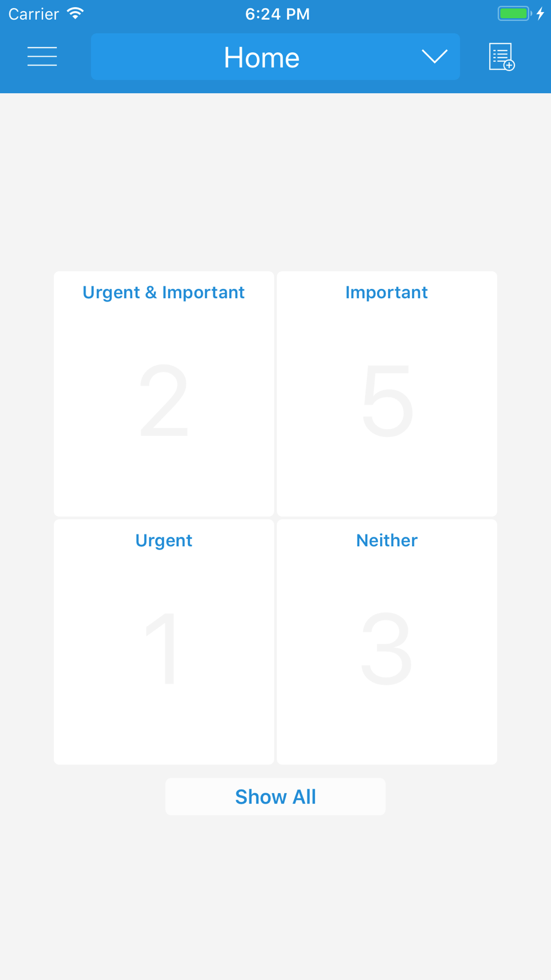Viewport: 551px width, 980px height.
Task: Open the Urgent & Important quadrant
Action: [164, 394]
